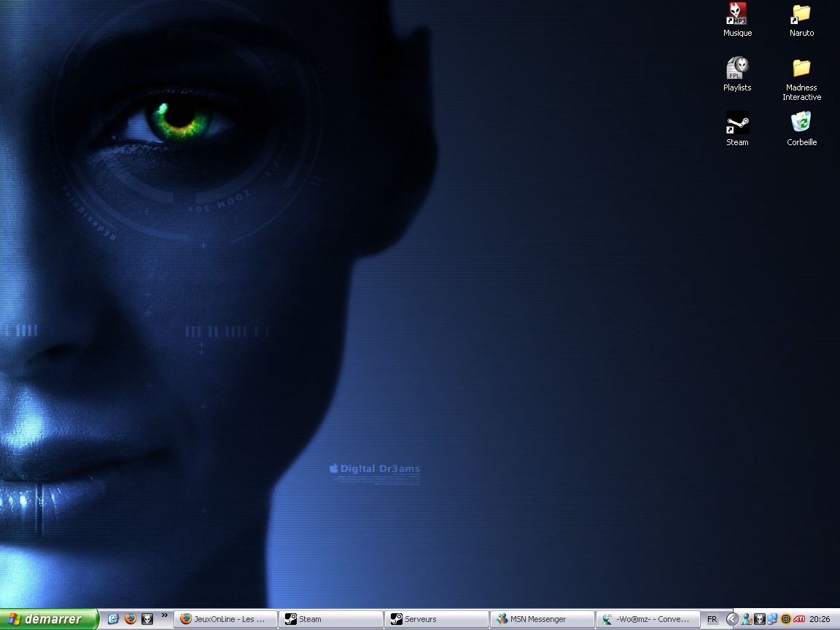
Task: Open the Musique MP3 shortcut
Action: pos(737,19)
